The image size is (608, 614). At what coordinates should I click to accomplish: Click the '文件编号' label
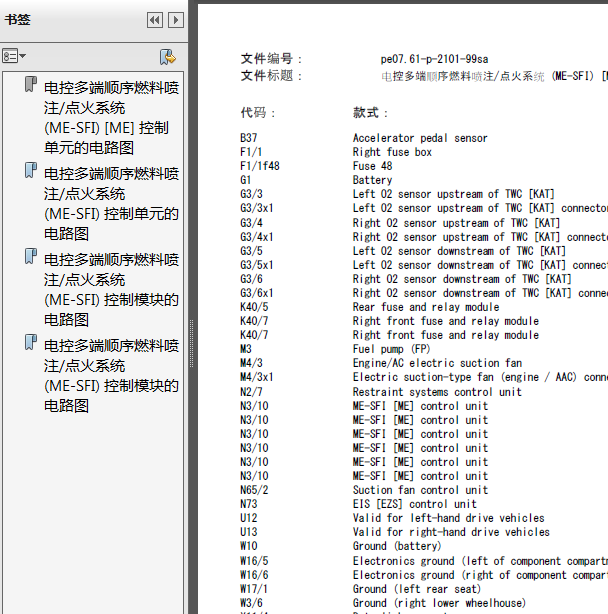[271, 59]
